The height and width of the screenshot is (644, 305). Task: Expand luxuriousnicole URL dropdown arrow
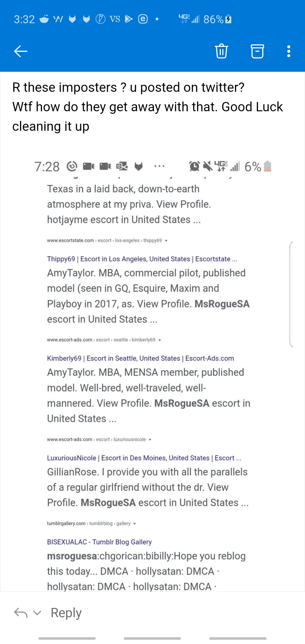pyautogui.click(x=150, y=440)
